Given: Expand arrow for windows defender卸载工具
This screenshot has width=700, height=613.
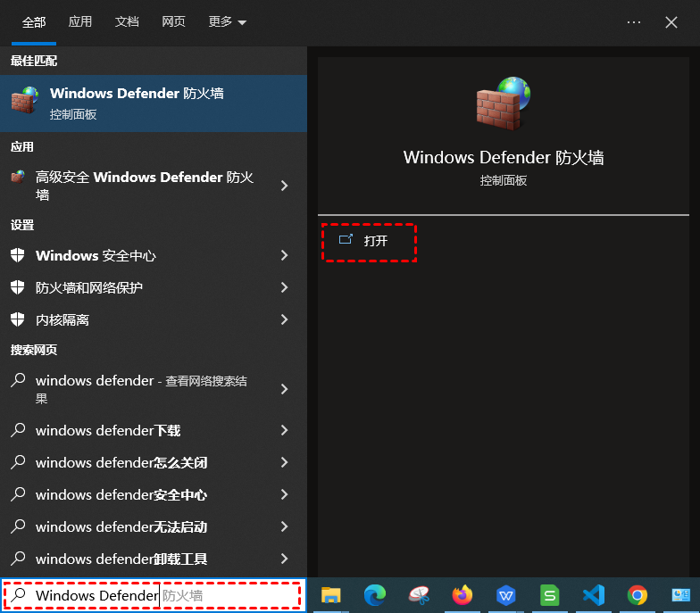Looking at the screenshot, I should point(284,559).
